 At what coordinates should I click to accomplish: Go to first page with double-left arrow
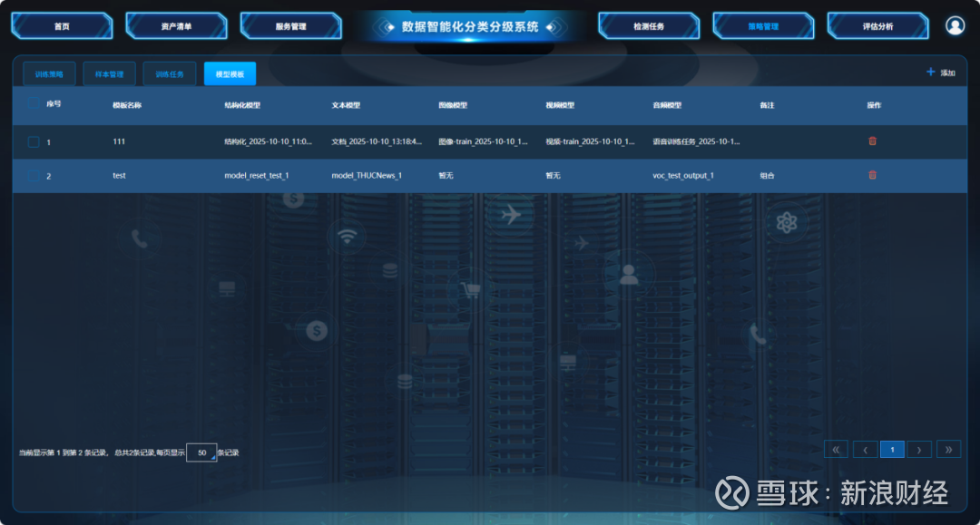tap(836, 449)
